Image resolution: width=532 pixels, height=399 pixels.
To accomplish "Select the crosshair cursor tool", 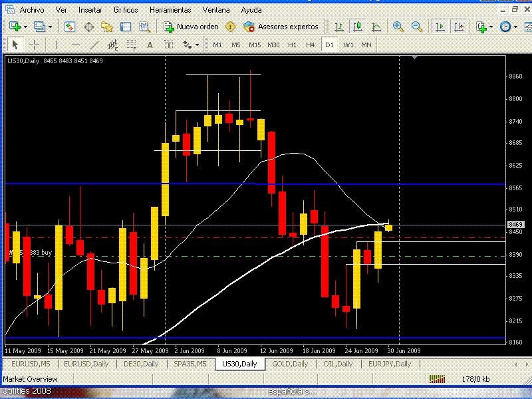I will click(34, 45).
